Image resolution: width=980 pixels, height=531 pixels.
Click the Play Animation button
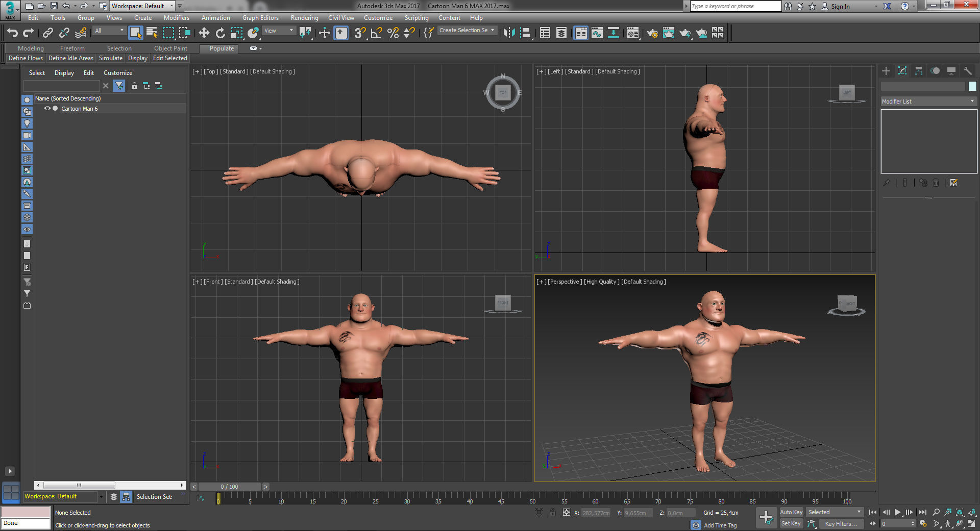pyautogui.click(x=897, y=512)
